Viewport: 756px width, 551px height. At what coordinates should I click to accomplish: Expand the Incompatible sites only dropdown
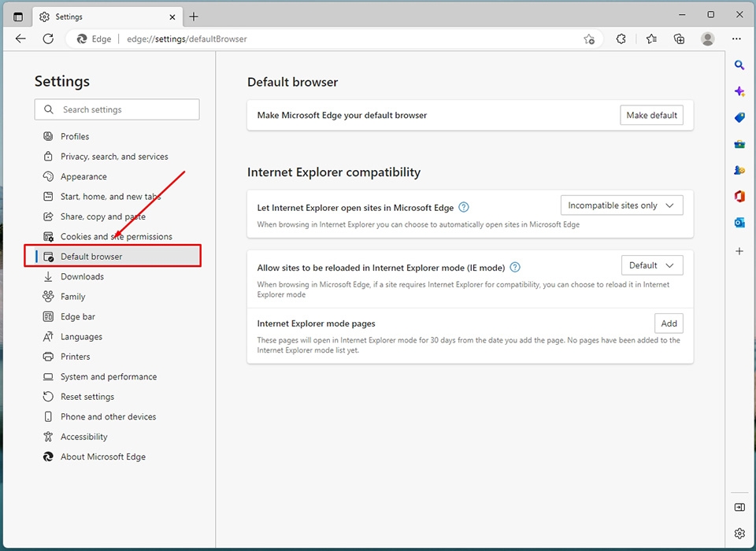click(621, 205)
